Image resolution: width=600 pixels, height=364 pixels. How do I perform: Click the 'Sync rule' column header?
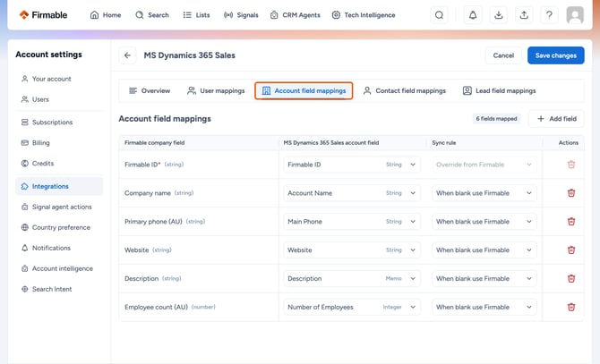[x=444, y=142]
